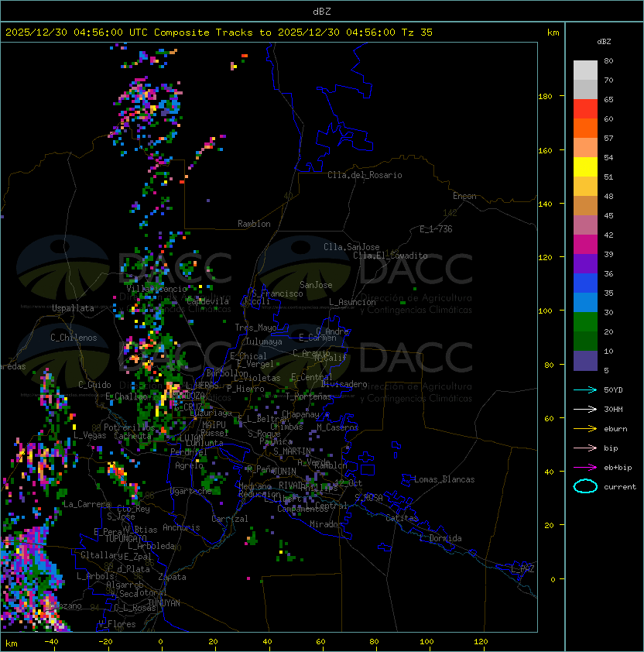Image resolution: width=644 pixels, height=652 pixels.
Task: Click the 'current' legend label
Action: pyautogui.click(x=620, y=487)
